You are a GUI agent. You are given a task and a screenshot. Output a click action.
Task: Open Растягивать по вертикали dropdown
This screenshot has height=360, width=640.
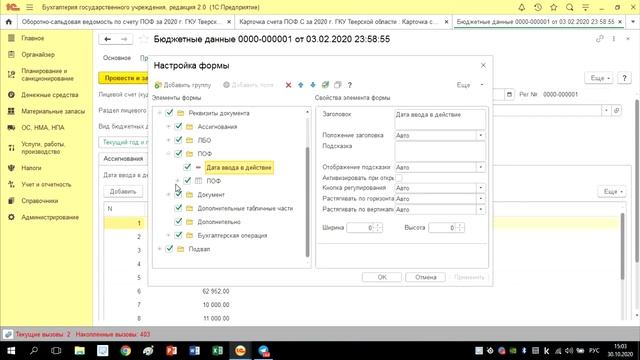tap(480, 209)
